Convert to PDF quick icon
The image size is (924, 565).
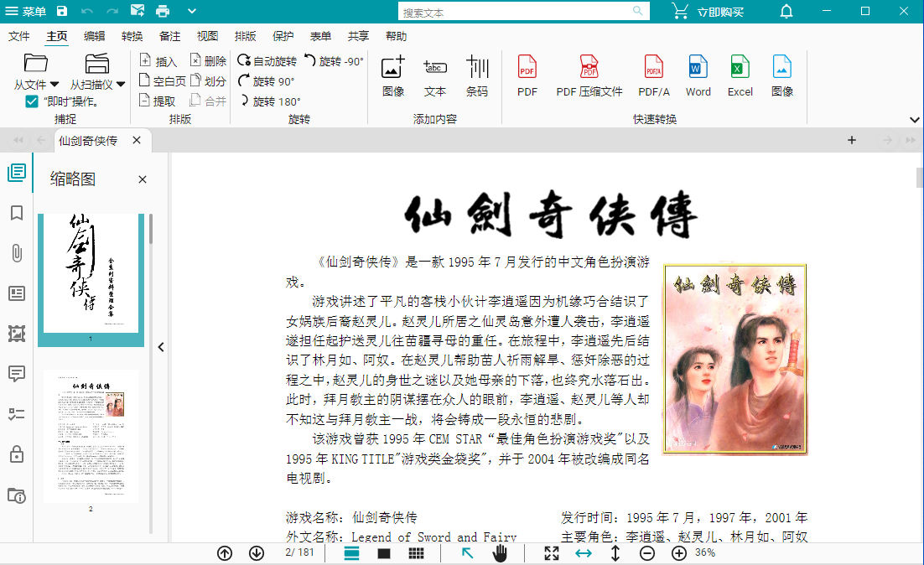tap(527, 76)
